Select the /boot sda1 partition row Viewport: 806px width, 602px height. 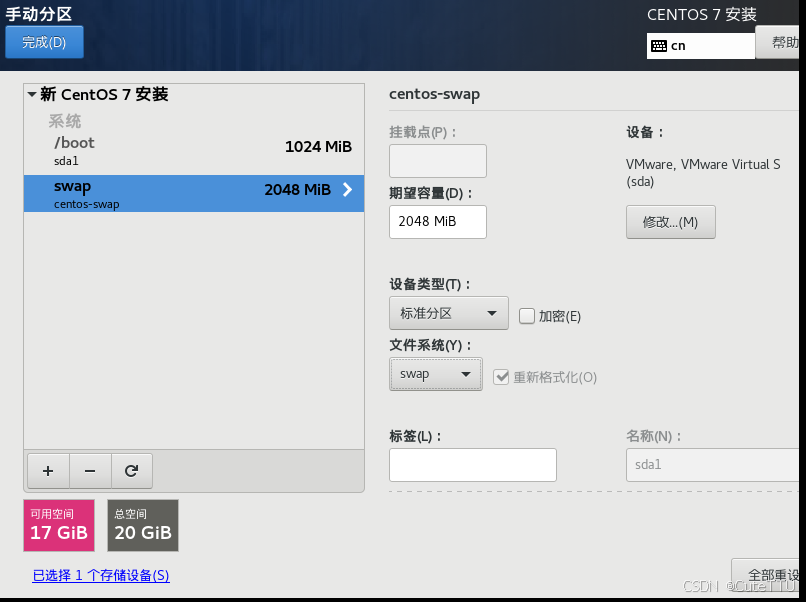point(194,151)
